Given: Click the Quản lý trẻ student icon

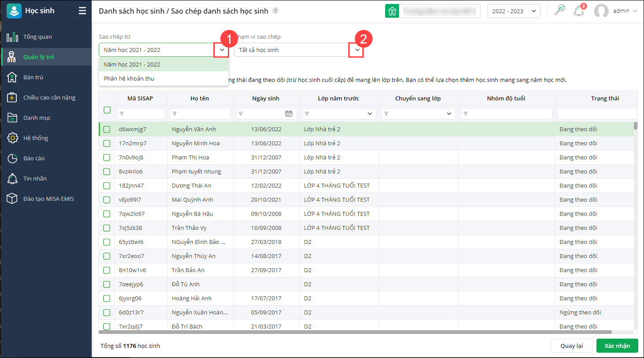Looking at the screenshot, I should pyautogui.click(x=12, y=57).
